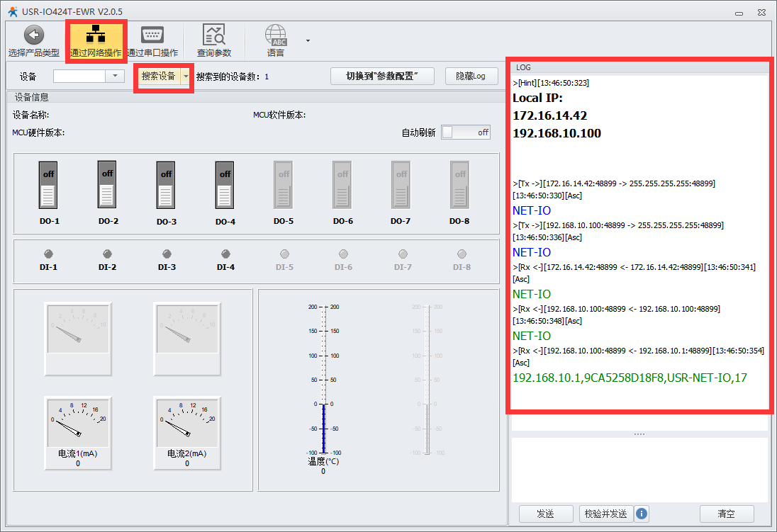
Task: Toggle the DO-2 output switch
Action: click(107, 184)
